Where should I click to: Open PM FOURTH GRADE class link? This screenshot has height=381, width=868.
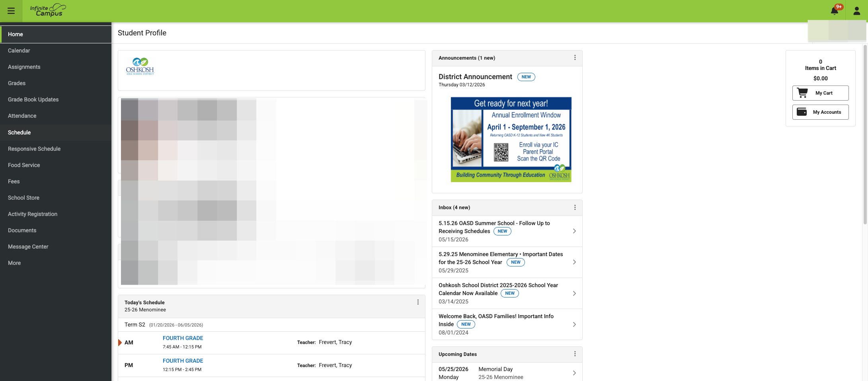coord(183,361)
